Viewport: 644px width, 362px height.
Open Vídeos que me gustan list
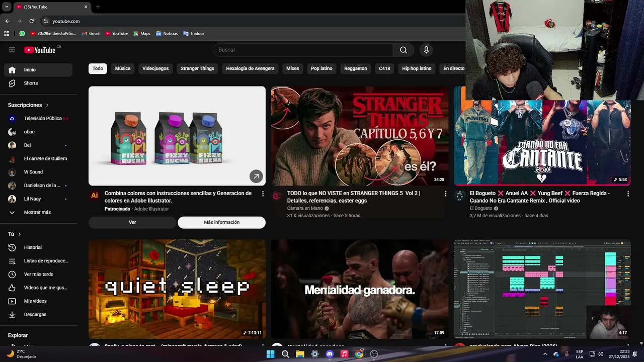point(38,288)
